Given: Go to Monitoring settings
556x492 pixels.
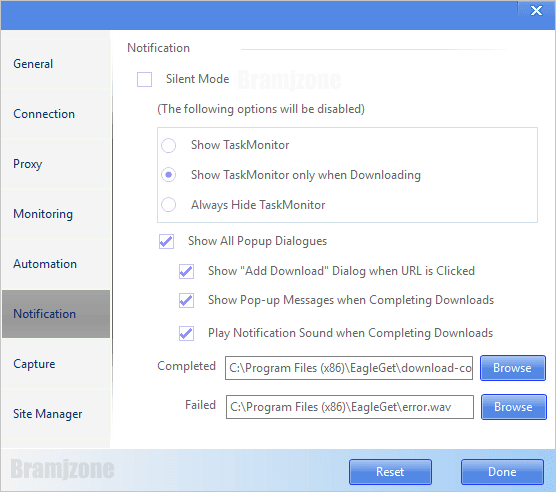Looking at the screenshot, I should (56, 214).
